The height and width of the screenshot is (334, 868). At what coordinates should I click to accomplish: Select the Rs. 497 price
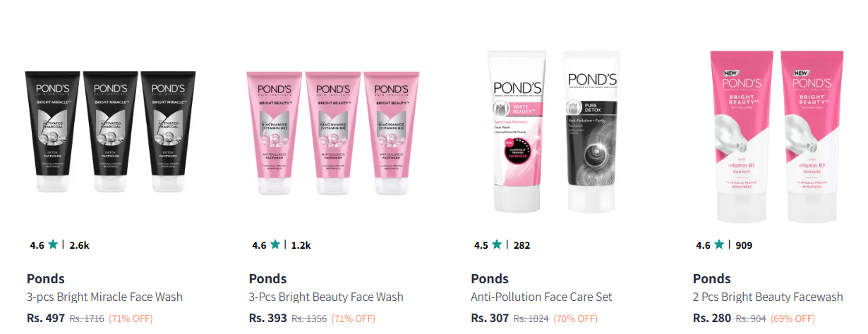pos(46,318)
